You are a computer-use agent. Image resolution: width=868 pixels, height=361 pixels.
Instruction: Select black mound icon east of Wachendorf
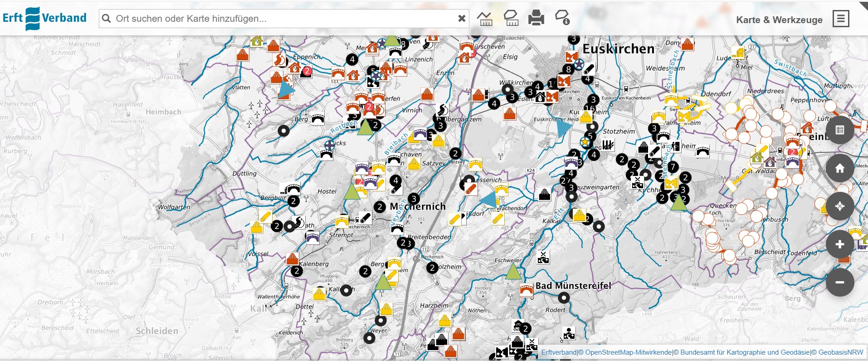tap(545, 195)
